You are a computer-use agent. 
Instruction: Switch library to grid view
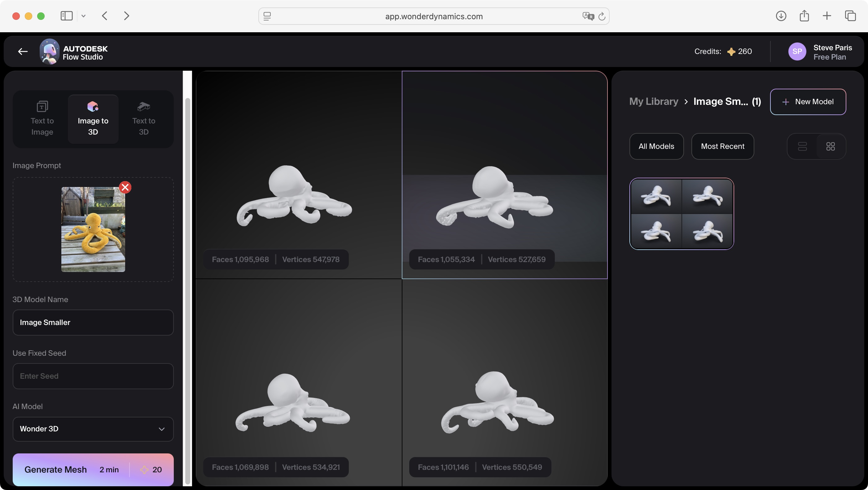[x=831, y=146]
